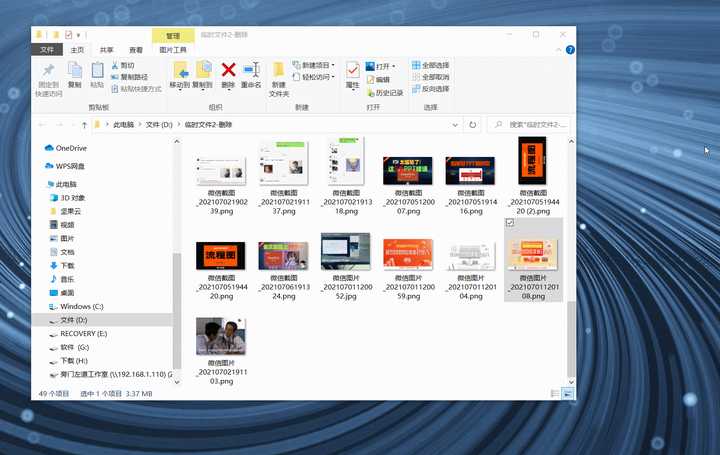Select 桌面 in the navigation pane

coord(62,293)
